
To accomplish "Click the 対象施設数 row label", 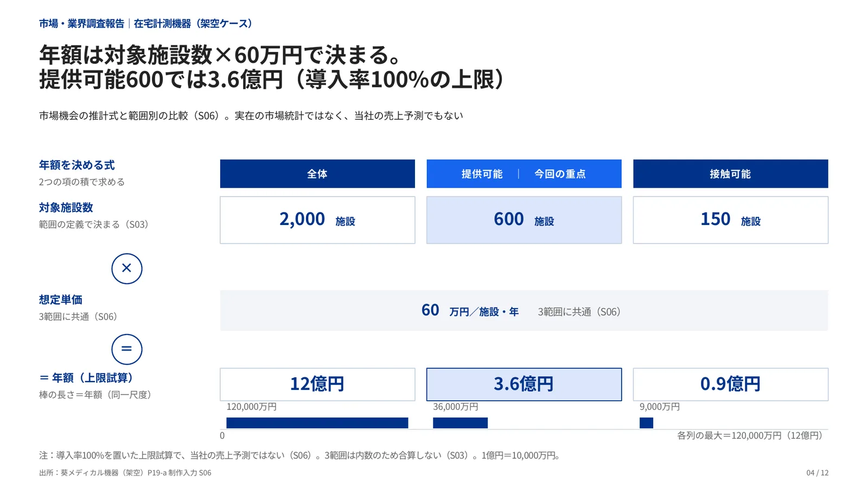I will pos(66,208).
